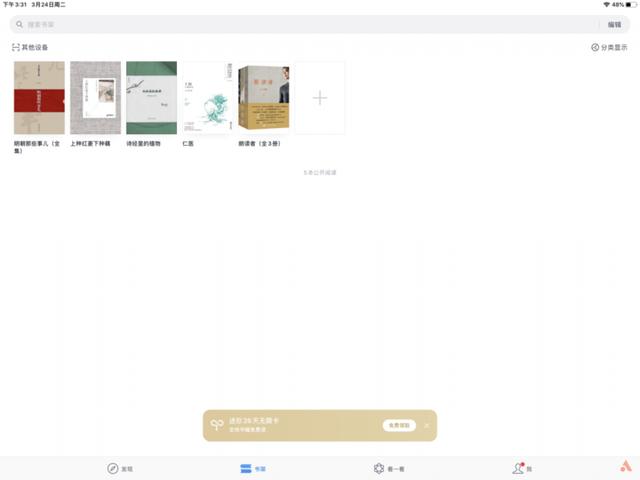Image resolution: width=640 pixels, height=480 pixels.
Task: Tap the 5本公开阅读 label
Action: coord(320,172)
